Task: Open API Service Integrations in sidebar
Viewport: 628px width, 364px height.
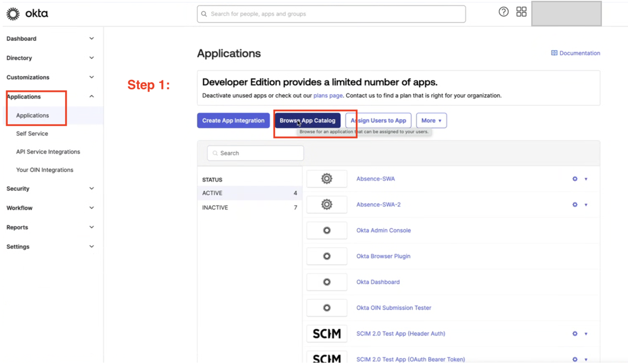Action: click(48, 152)
